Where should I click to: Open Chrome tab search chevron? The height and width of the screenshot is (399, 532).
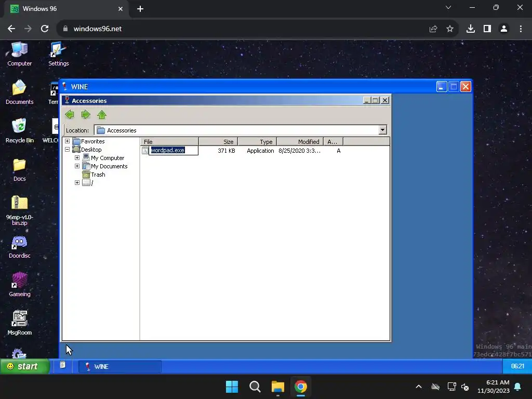(x=448, y=7)
